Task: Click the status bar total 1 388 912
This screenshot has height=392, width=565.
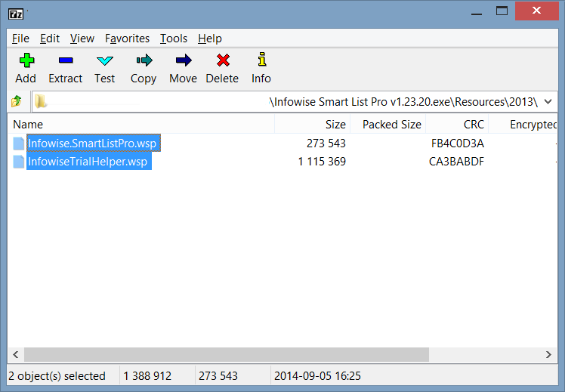Action: point(147,376)
